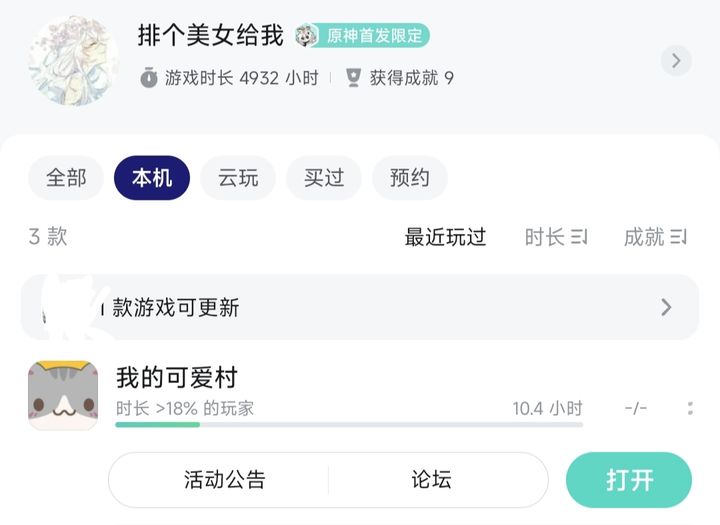The image size is (720, 525).
Task: Select the 本机 filter tab
Action: click(x=152, y=178)
